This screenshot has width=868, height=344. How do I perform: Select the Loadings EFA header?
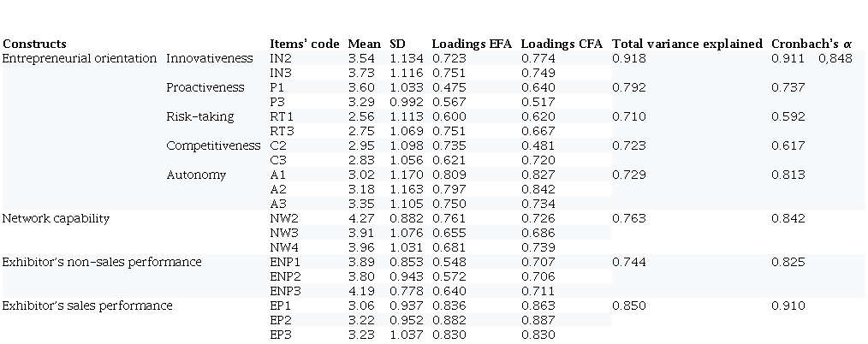472,44
